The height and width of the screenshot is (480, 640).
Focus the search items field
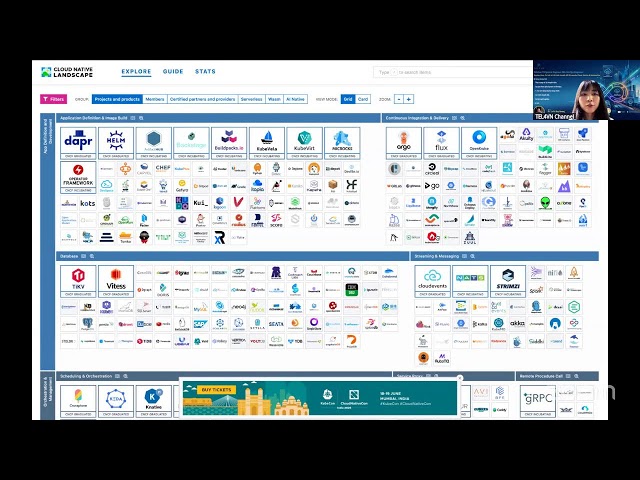(453, 72)
